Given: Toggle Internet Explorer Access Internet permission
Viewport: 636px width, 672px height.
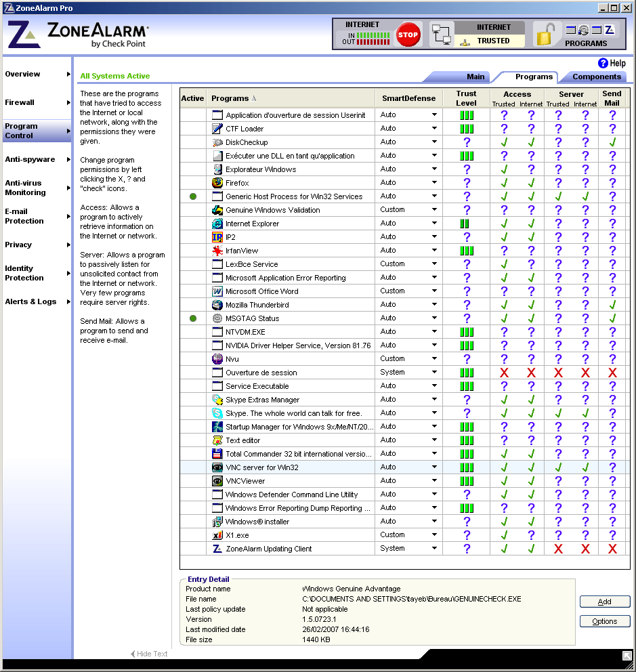Looking at the screenshot, I should click(x=531, y=224).
